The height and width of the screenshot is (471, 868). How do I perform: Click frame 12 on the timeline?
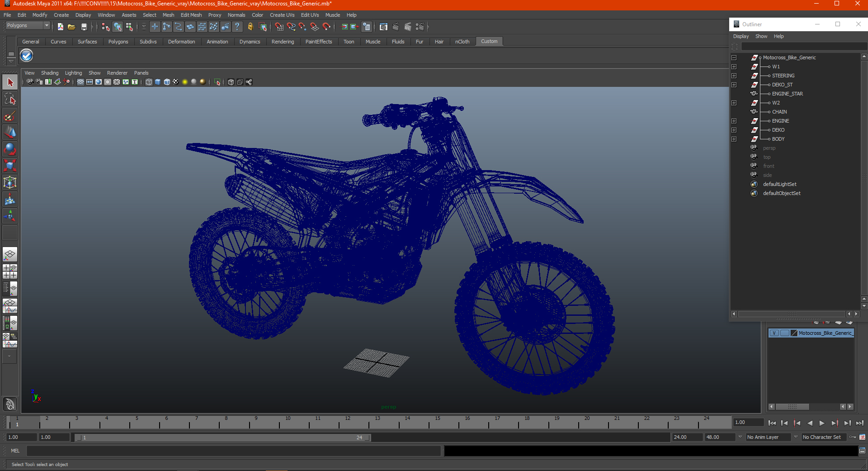click(347, 423)
